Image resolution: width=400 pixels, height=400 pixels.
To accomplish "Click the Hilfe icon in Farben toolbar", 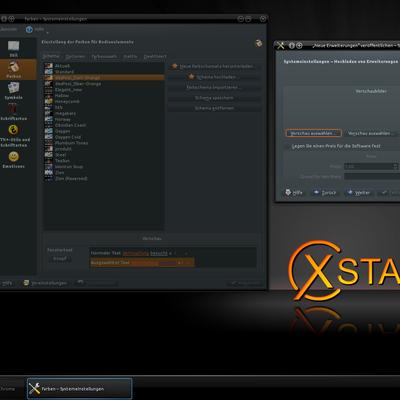I will tap(29, 29).
